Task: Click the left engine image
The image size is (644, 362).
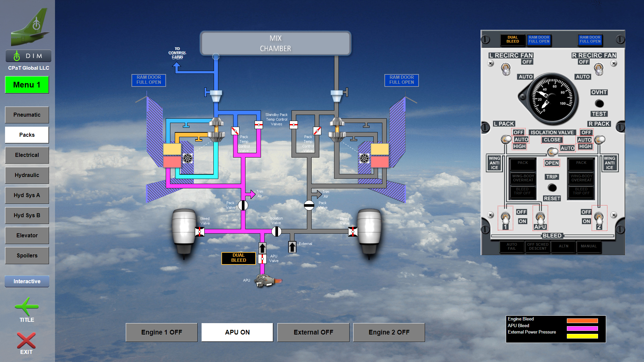Action: [x=184, y=233]
